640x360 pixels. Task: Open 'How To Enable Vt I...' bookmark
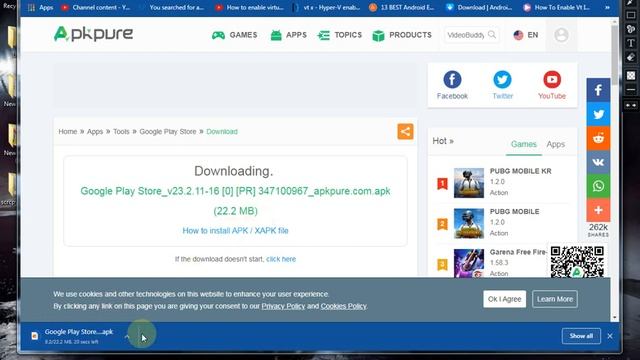coord(557,7)
